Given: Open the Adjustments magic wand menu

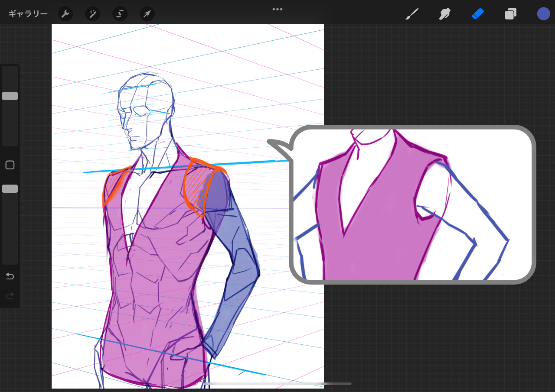Looking at the screenshot, I should pos(93,14).
